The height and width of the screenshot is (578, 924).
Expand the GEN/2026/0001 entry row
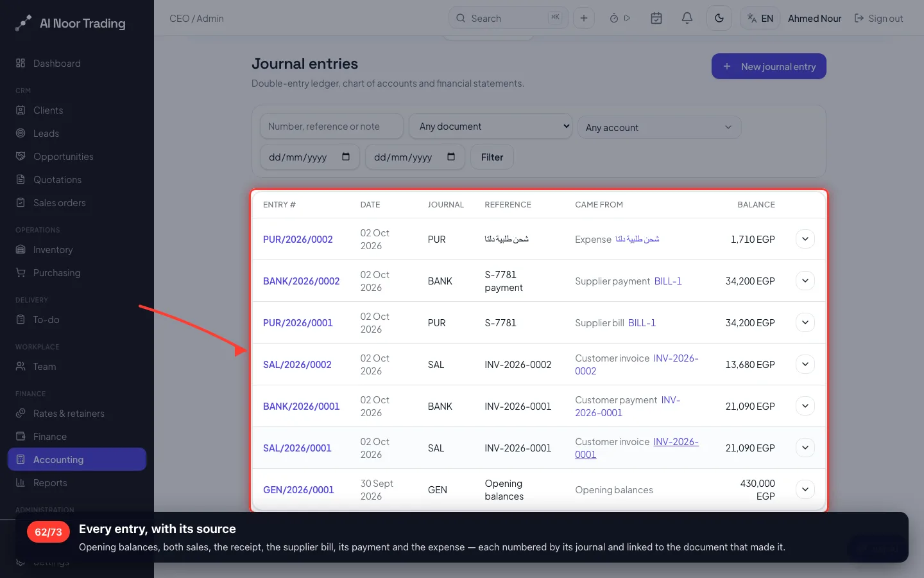pos(805,489)
